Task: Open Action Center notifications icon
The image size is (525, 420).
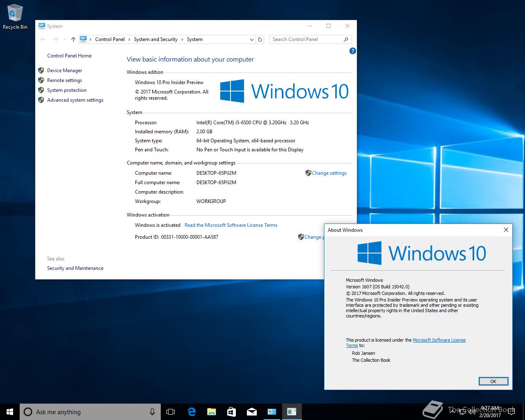Action: [x=512, y=412]
